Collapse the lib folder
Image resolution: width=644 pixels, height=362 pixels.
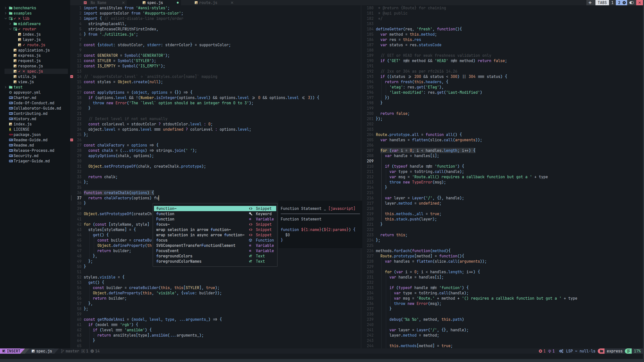pos(6,19)
